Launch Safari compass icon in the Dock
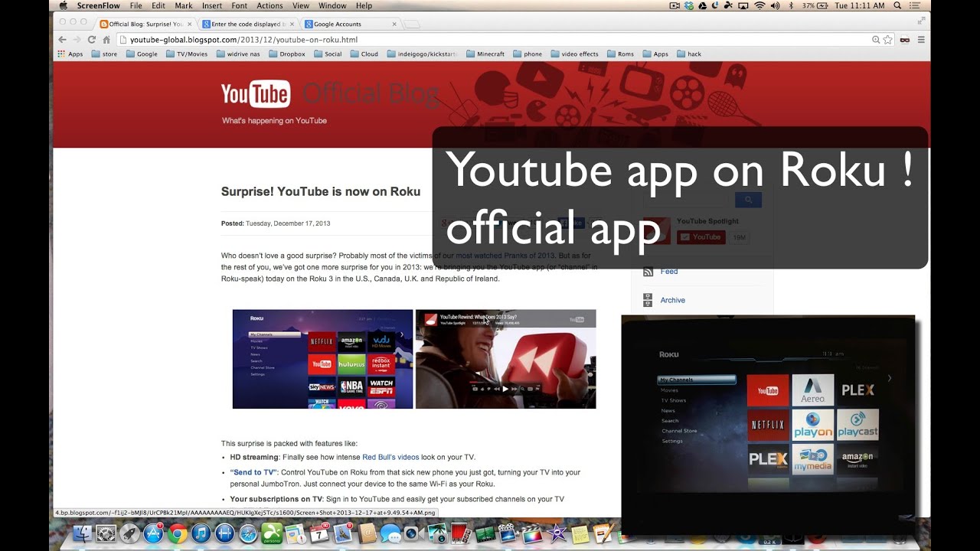This screenshot has width=980, height=551. tap(248, 533)
